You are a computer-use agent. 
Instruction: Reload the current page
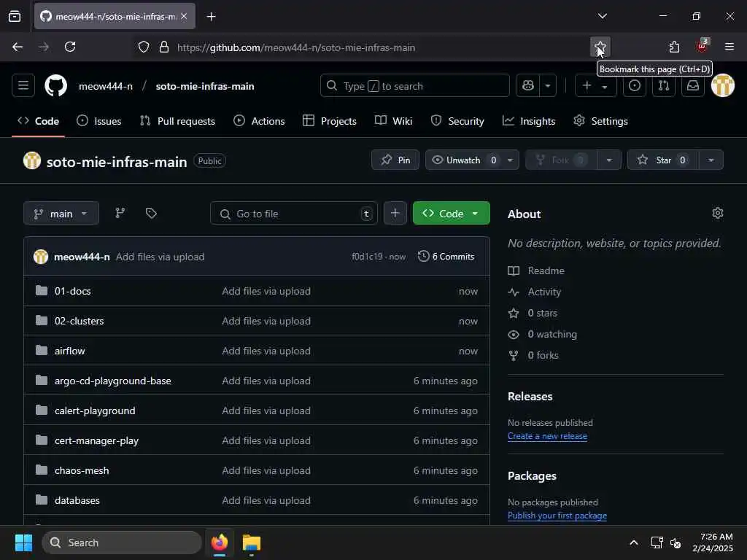[x=70, y=47]
